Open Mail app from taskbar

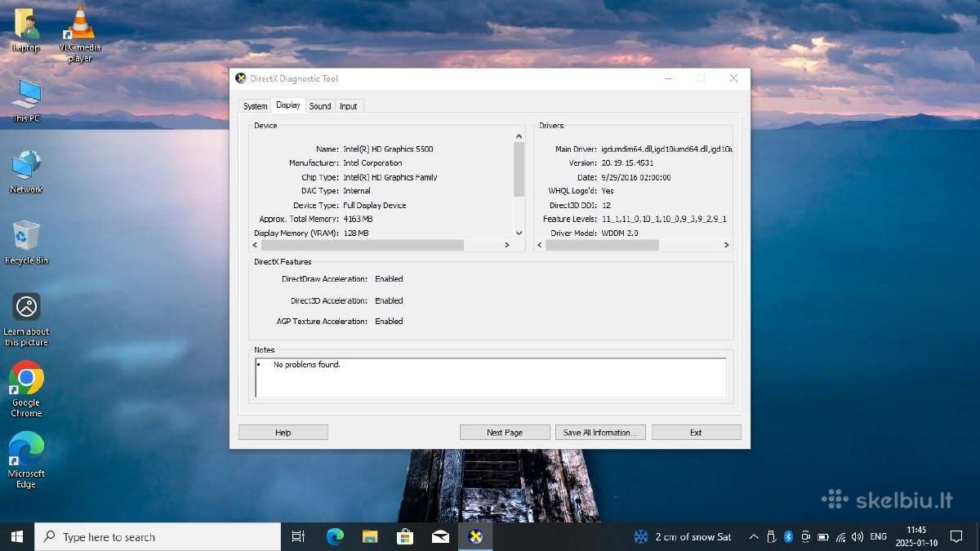440,536
